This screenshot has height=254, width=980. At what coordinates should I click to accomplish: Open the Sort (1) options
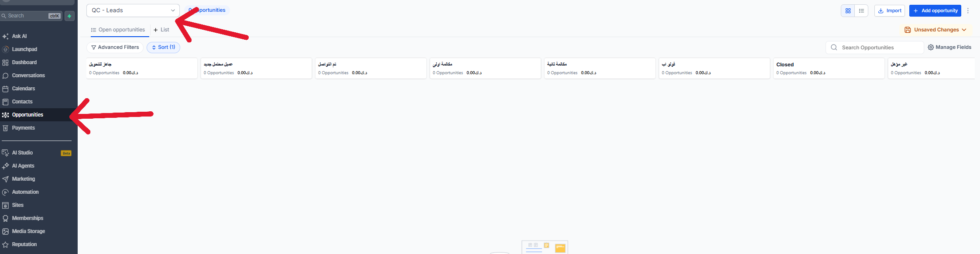(x=163, y=47)
